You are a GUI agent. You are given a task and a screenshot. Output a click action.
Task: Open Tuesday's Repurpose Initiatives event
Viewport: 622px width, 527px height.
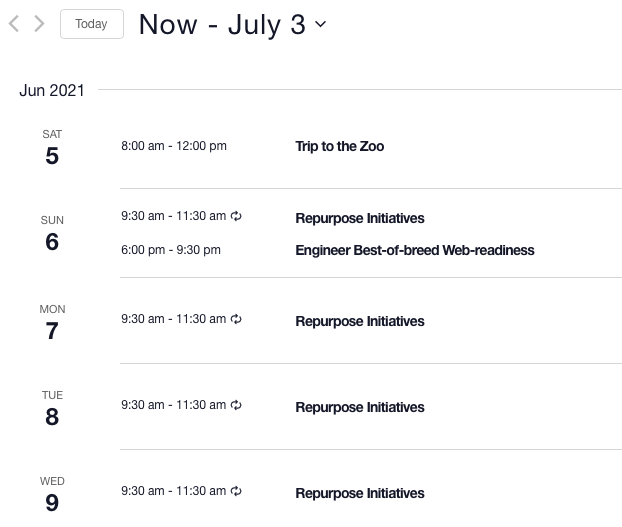point(360,408)
